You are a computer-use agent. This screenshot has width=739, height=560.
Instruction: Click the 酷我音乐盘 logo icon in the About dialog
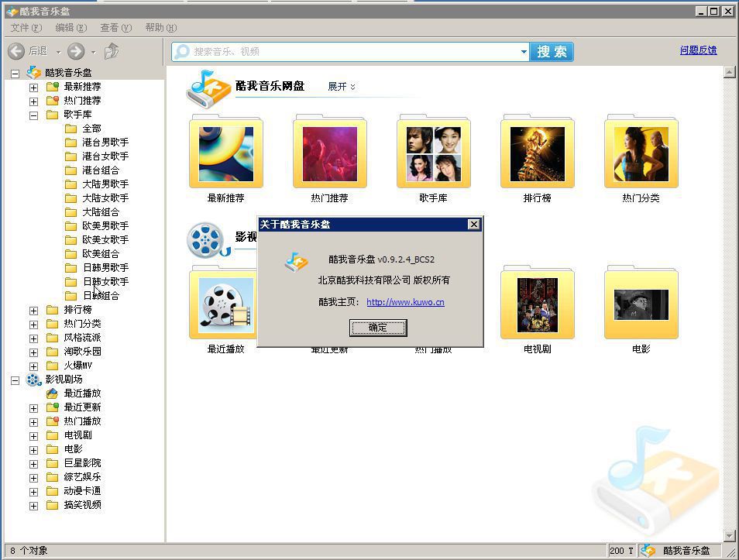click(296, 262)
